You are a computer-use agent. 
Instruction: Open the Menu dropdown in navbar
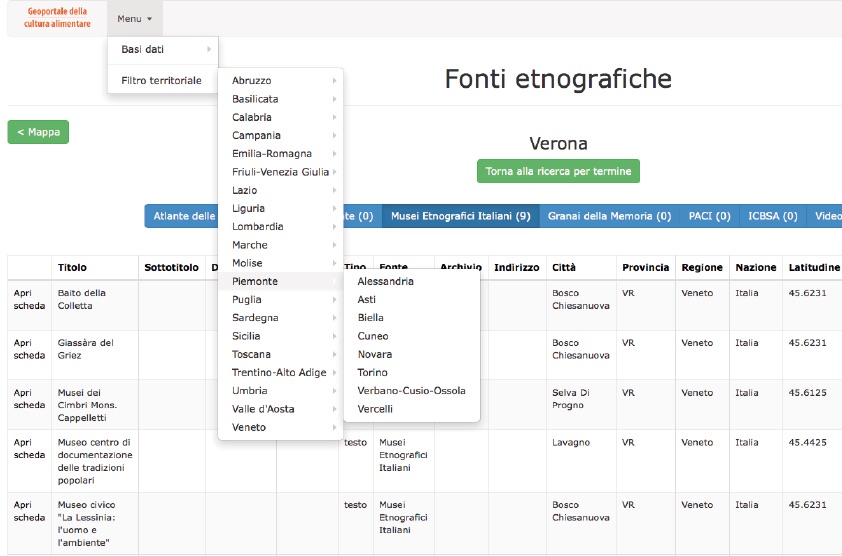click(x=134, y=19)
